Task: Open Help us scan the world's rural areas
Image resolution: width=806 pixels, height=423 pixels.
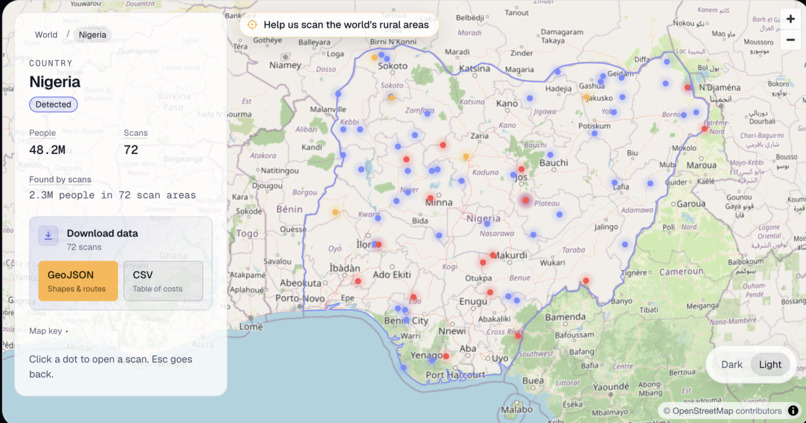Action: [339, 25]
